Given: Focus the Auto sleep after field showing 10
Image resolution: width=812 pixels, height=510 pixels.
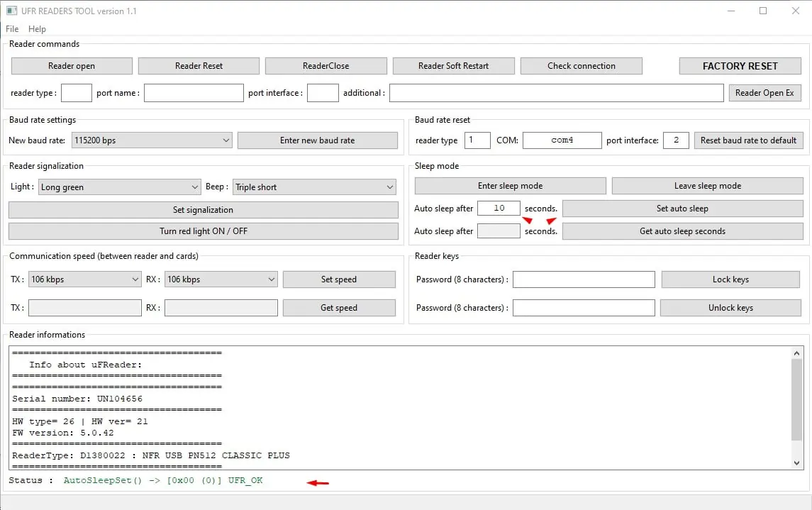Looking at the screenshot, I should point(498,208).
